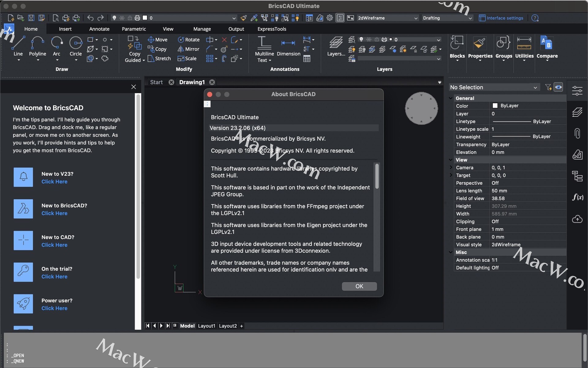Click OK in About BricsCAD dialog

[x=359, y=286]
